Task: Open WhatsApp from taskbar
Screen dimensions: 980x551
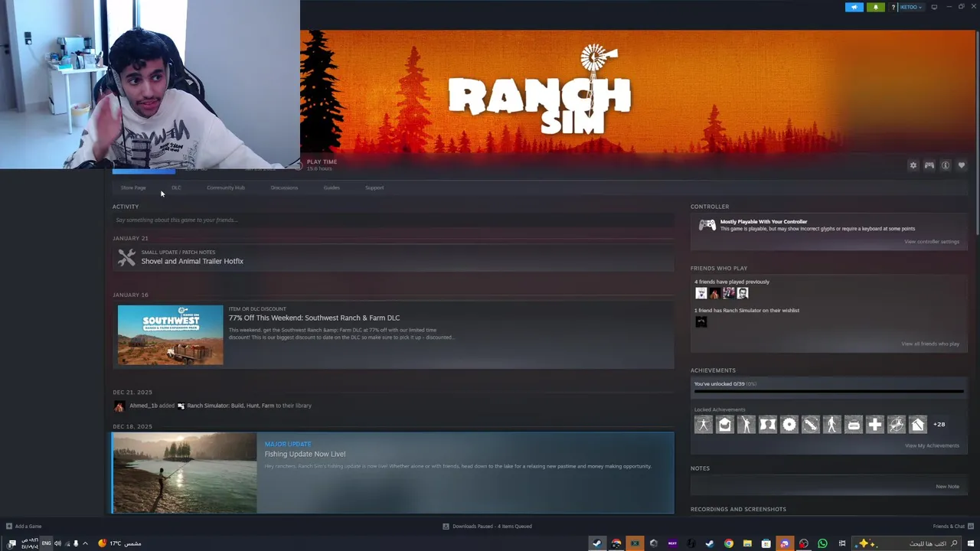Action: [822, 543]
